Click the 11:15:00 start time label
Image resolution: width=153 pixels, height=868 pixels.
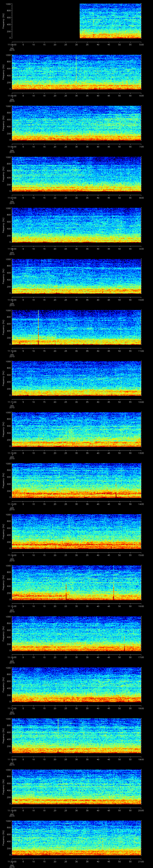12,606
